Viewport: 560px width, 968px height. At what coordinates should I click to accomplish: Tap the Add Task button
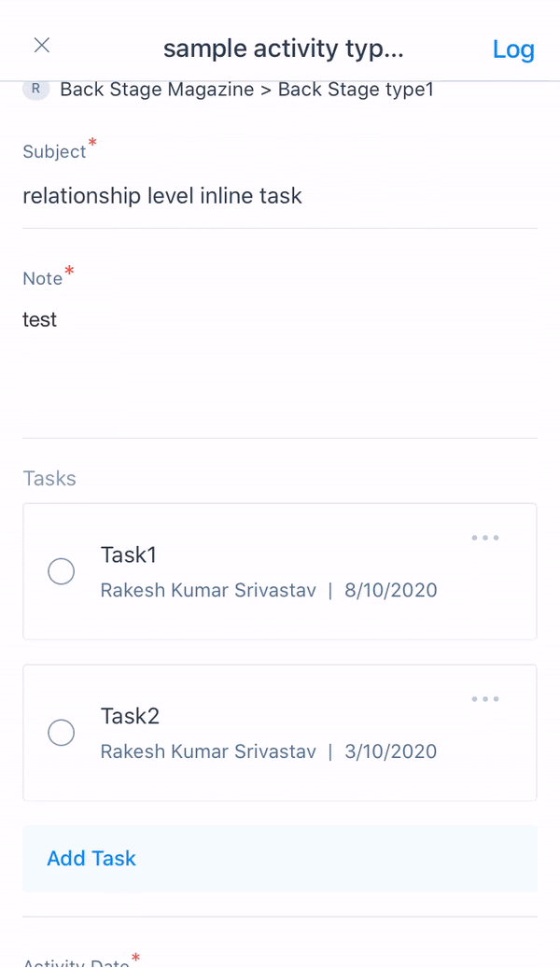tap(91, 859)
